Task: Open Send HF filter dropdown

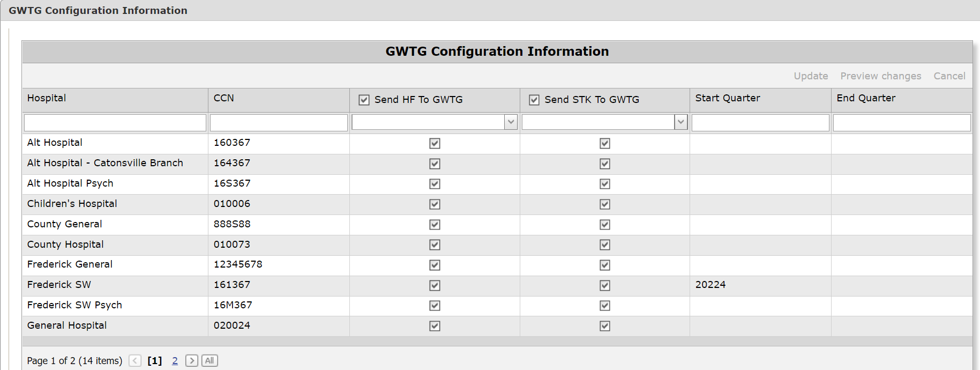Action: pyautogui.click(x=511, y=122)
